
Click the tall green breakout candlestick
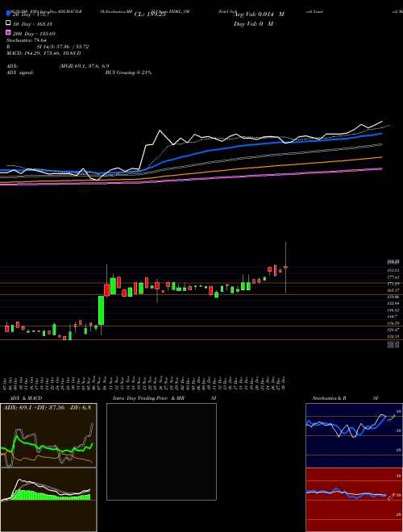tap(101, 310)
